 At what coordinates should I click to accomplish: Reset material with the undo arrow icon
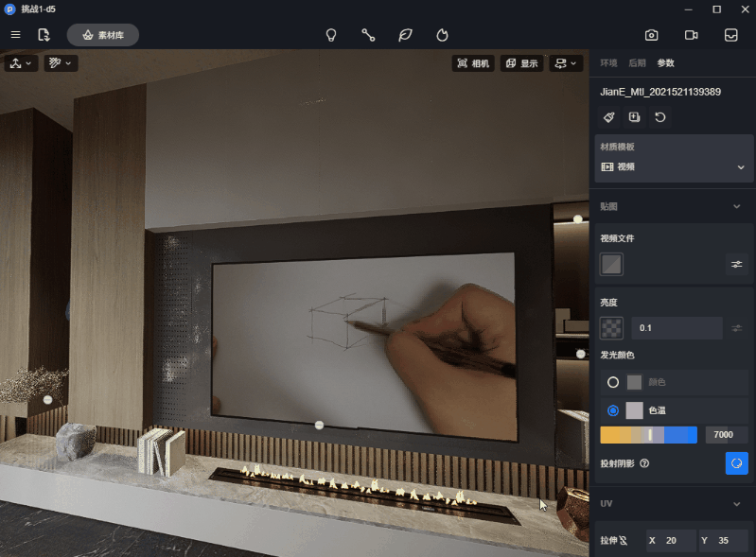(x=660, y=117)
